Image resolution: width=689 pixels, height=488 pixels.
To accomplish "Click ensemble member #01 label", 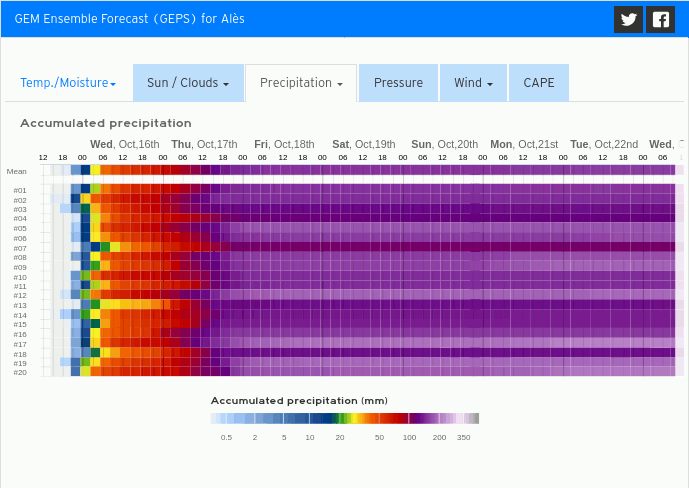I will coord(20,190).
